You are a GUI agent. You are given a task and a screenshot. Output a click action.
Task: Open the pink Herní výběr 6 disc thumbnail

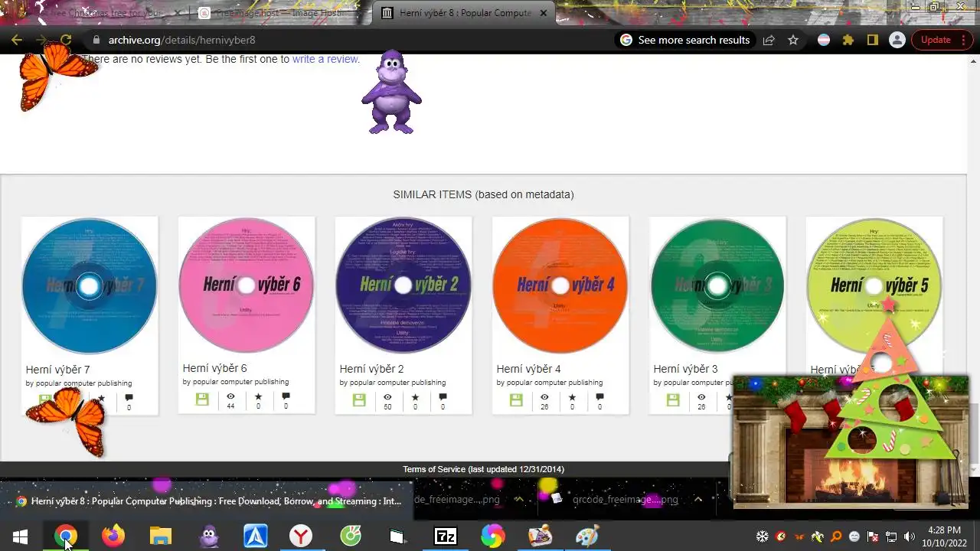tap(247, 285)
